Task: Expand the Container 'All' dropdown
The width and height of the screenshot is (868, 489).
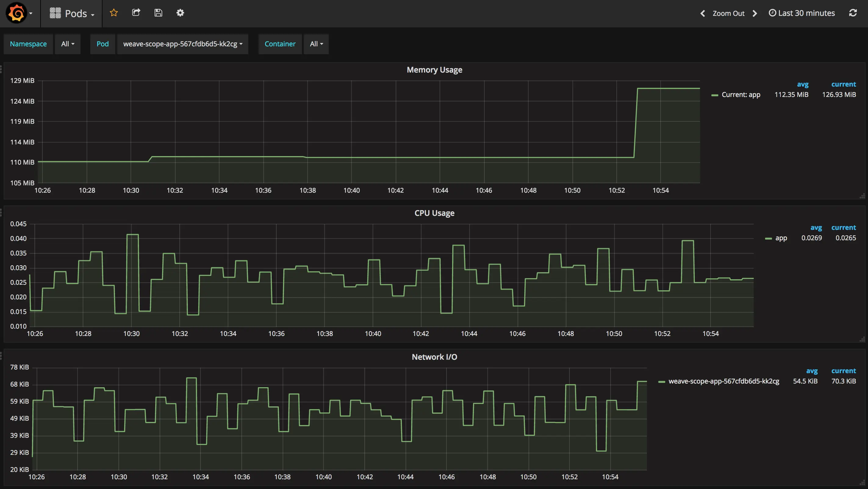Action: tap(316, 44)
